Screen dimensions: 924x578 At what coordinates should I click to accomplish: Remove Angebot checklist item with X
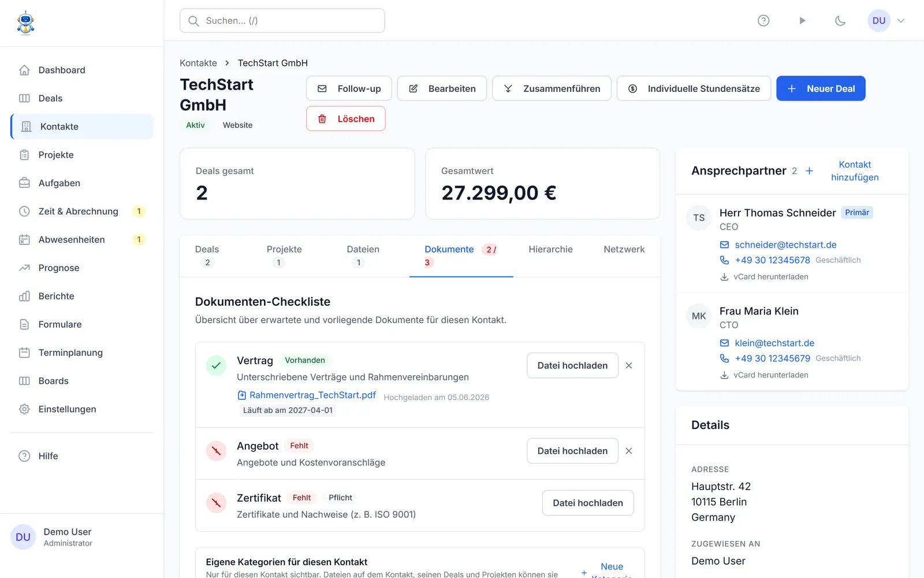tap(629, 451)
